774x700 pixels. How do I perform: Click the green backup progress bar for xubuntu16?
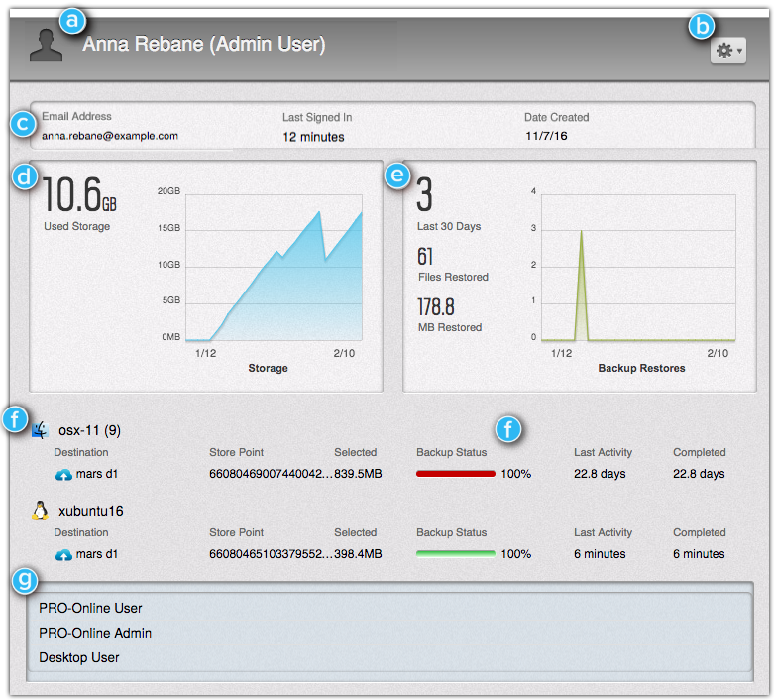click(x=456, y=554)
